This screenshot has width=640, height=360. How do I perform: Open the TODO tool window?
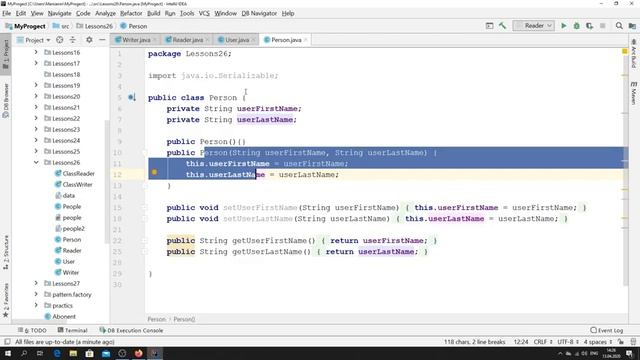pyautogui.click(x=32, y=330)
